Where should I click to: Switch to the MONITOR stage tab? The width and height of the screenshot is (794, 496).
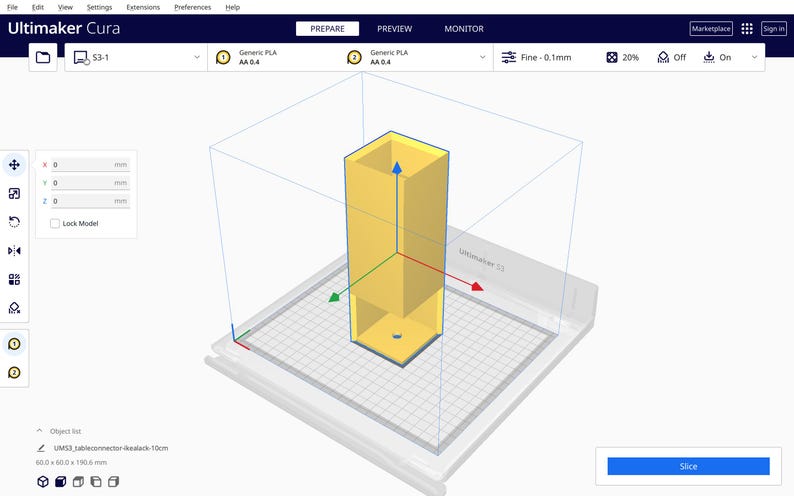[x=464, y=29]
